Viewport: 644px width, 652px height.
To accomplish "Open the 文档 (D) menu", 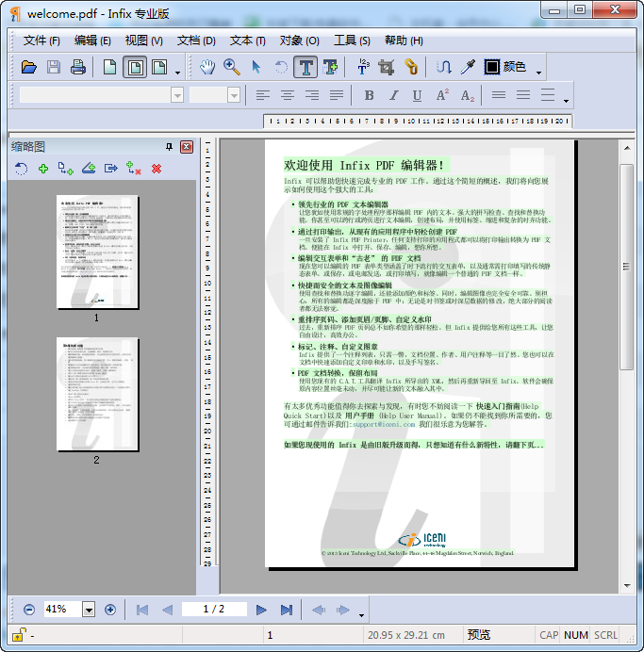I will click(196, 41).
